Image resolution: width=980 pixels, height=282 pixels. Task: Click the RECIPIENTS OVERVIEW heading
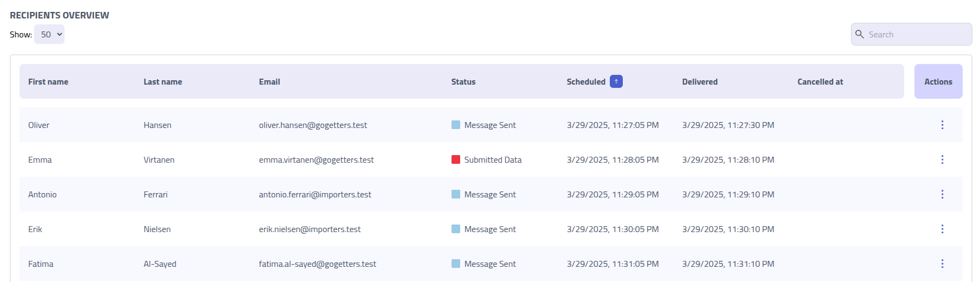[60, 15]
